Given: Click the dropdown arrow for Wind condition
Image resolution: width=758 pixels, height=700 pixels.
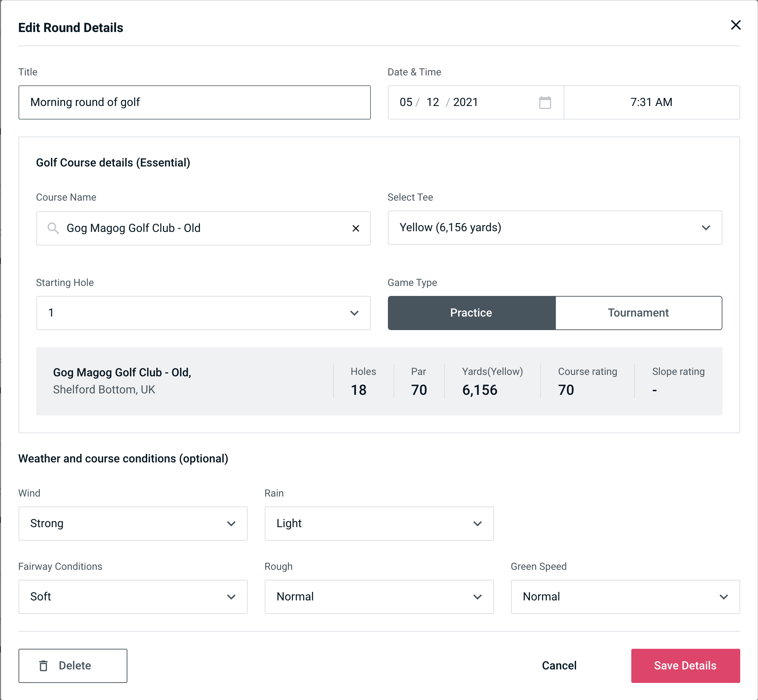Looking at the screenshot, I should coord(233,524).
